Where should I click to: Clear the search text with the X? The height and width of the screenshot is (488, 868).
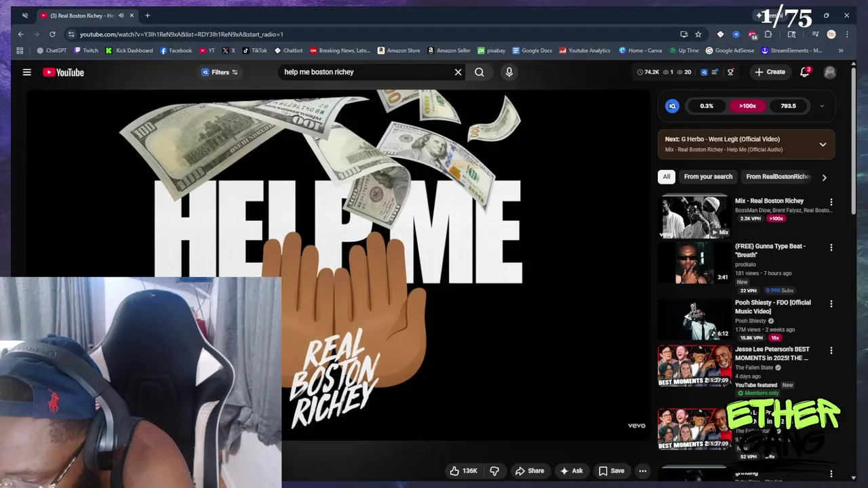458,72
